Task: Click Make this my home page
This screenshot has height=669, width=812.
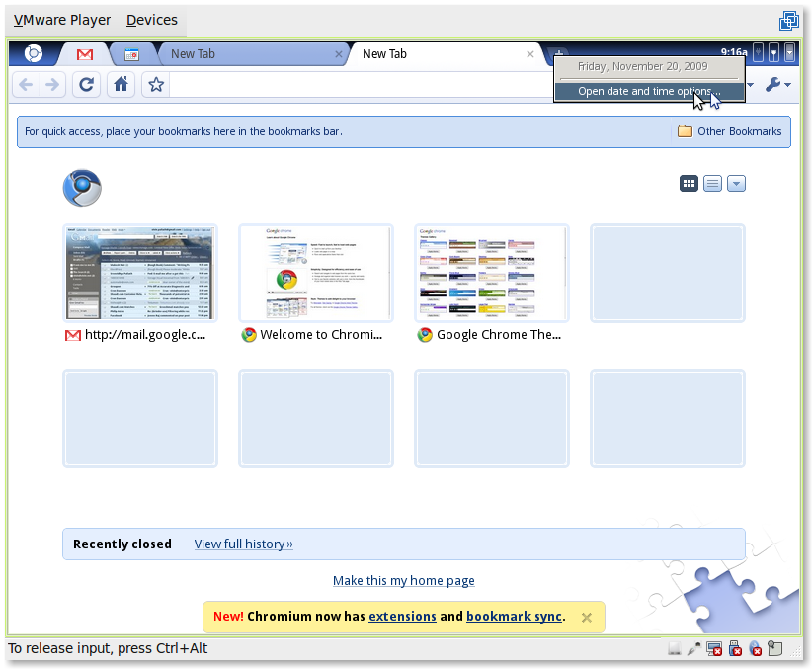Action: coord(403,581)
